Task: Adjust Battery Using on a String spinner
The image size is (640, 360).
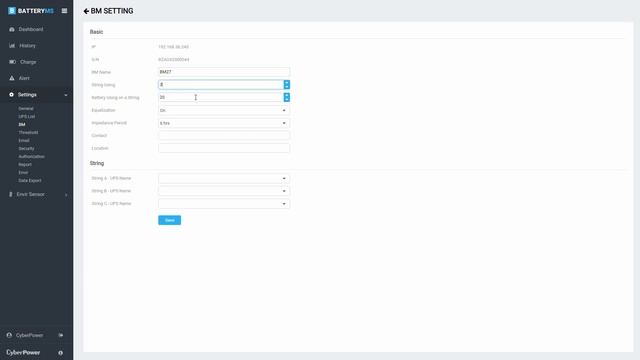Action: pos(287,97)
